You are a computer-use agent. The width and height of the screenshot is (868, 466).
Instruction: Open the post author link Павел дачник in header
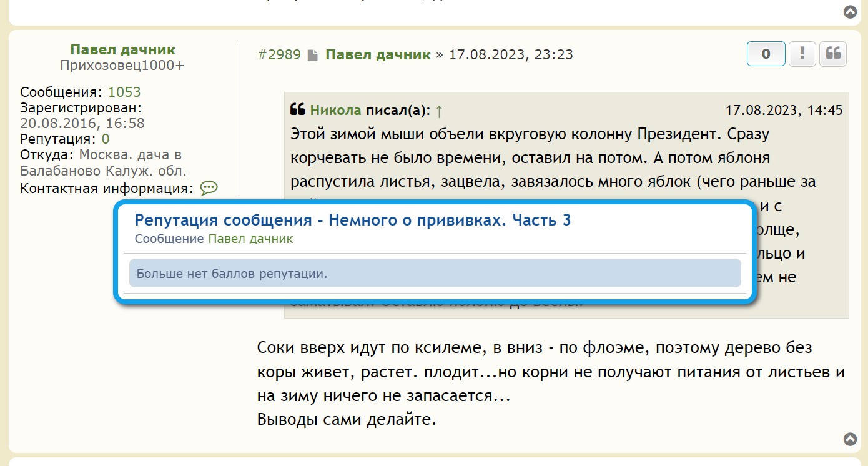(378, 55)
